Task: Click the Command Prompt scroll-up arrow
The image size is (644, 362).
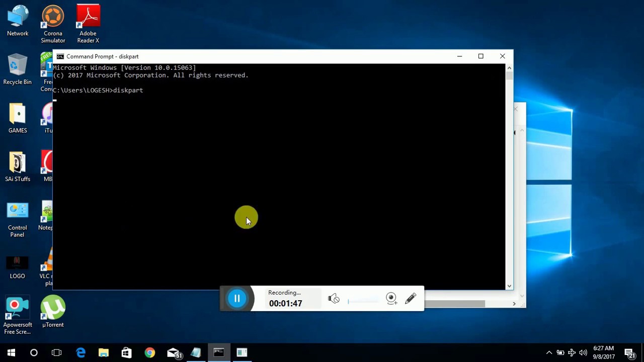Action: [509, 68]
